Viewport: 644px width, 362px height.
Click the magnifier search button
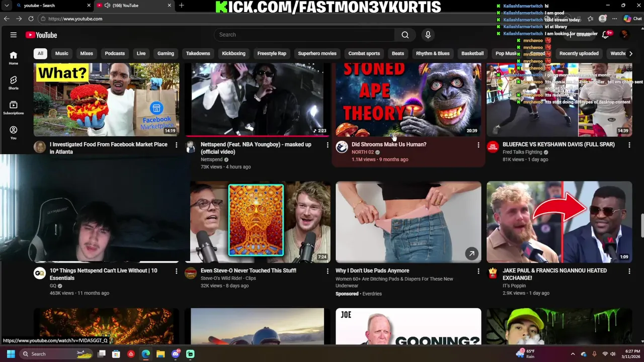coord(405,35)
